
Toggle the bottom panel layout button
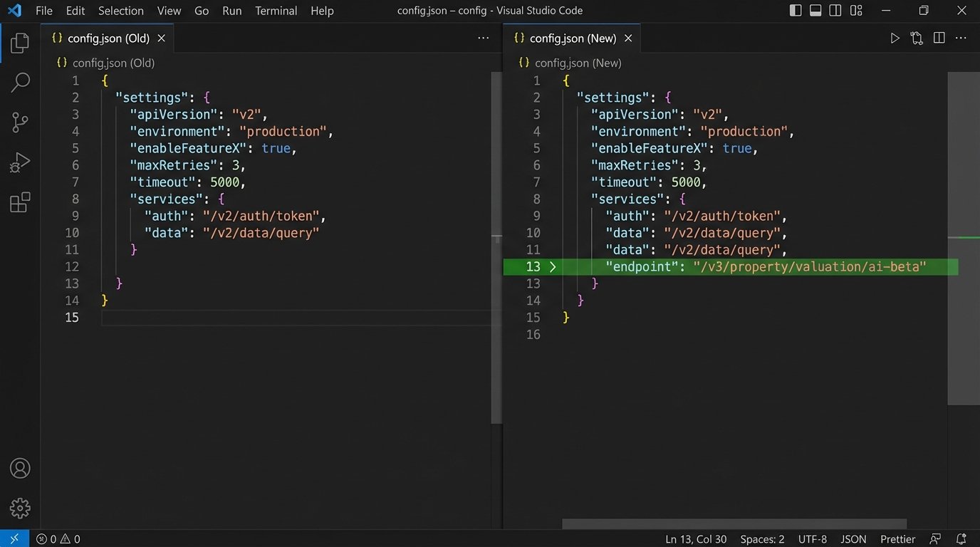[x=815, y=11]
